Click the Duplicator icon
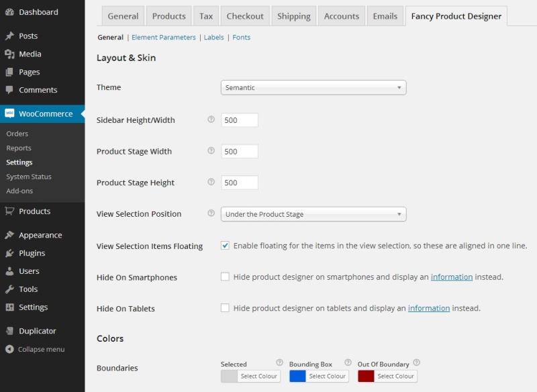The width and height of the screenshot is (537, 392). click(9, 331)
